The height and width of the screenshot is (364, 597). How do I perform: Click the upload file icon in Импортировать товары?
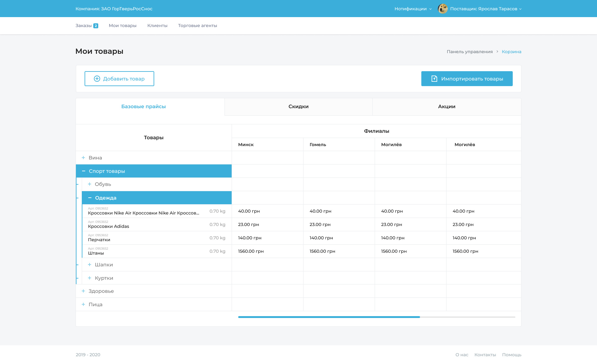tap(434, 79)
